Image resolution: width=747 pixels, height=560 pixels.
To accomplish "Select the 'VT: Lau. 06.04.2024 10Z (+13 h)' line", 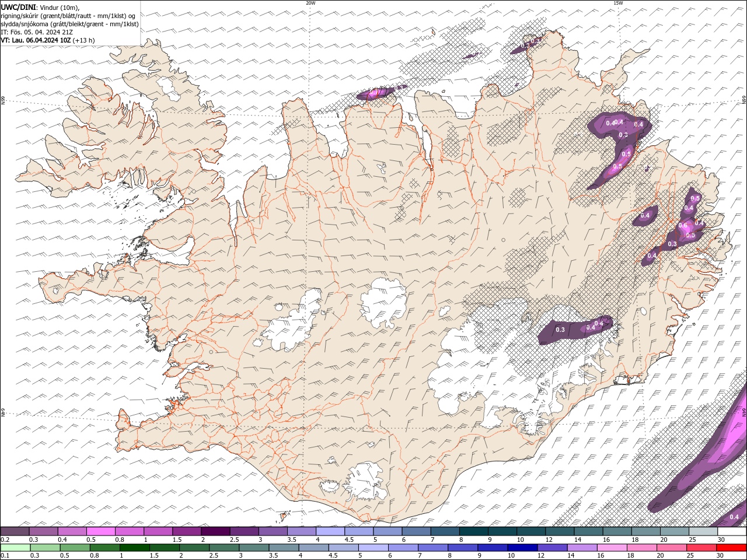I will [48, 40].
